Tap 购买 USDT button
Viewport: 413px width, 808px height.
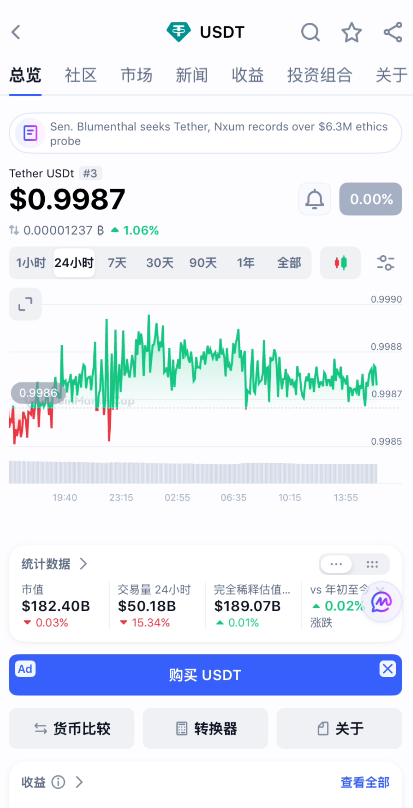[x=205, y=675]
